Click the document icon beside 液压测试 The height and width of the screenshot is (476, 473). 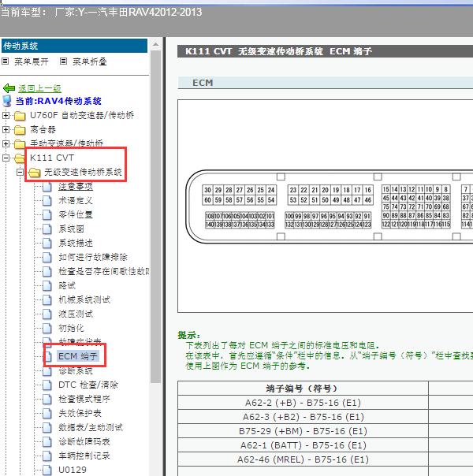(x=47, y=314)
